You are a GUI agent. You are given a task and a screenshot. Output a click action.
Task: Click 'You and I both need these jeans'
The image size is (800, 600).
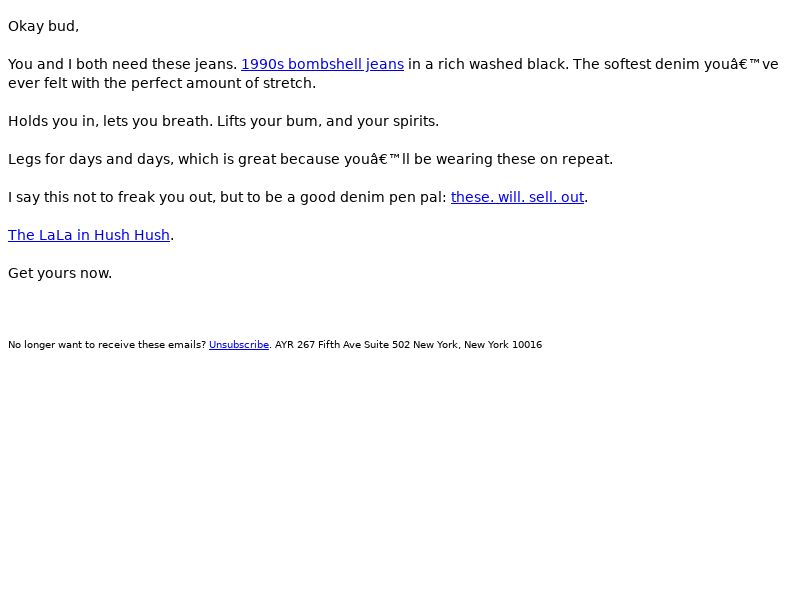(x=122, y=64)
